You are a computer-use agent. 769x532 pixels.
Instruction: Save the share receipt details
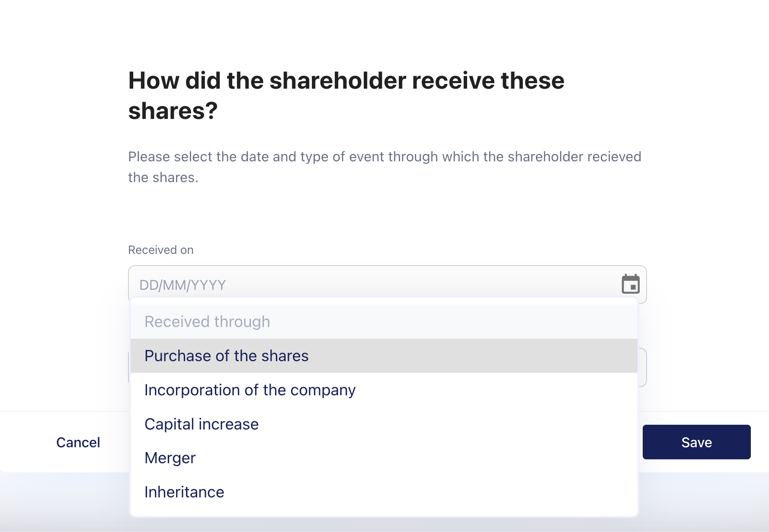point(696,442)
